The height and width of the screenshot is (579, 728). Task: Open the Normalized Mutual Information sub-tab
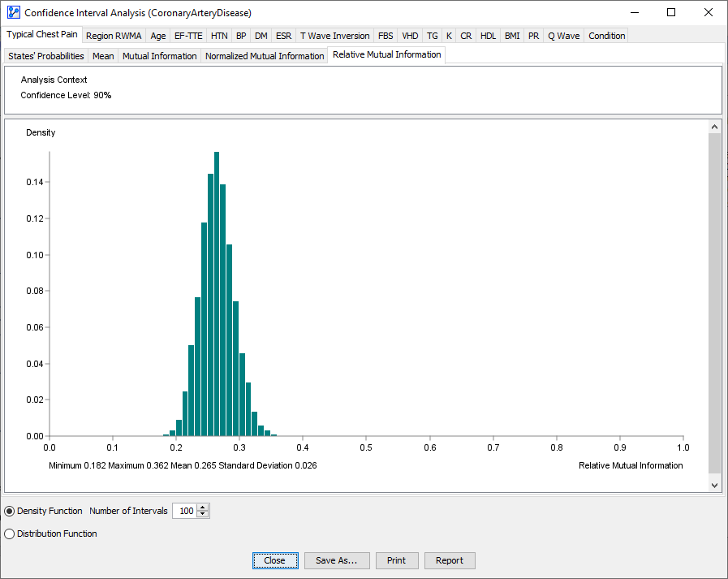click(265, 56)
